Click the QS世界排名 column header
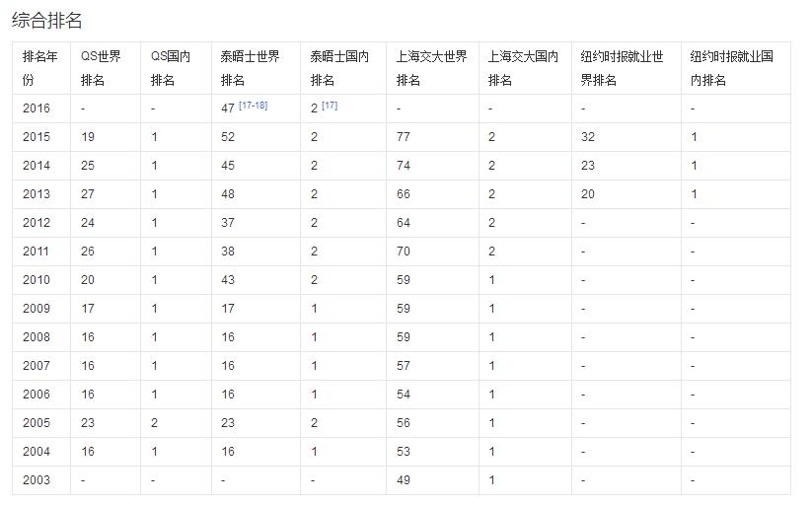Image resolution: width=812 pixels, height=505 pixels. pos(106,68)
